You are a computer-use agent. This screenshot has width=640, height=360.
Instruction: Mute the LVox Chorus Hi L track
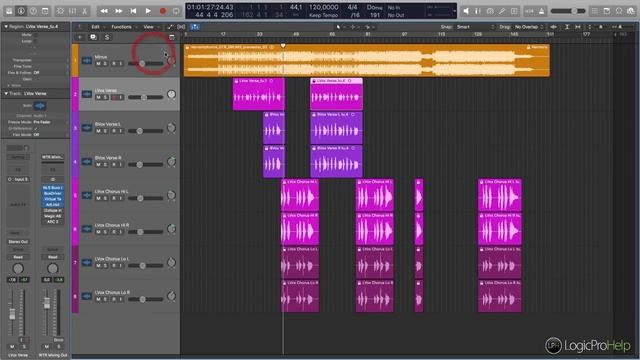click(x=98, y=198)
